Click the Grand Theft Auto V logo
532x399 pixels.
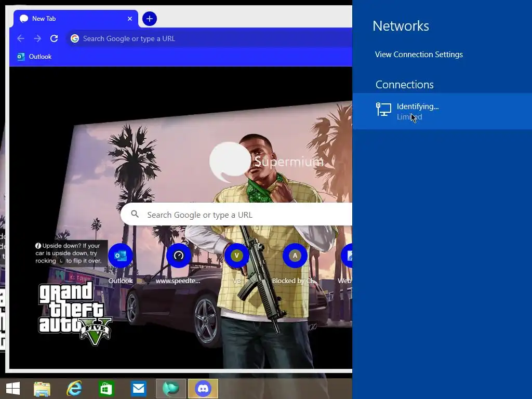(75, 313)
